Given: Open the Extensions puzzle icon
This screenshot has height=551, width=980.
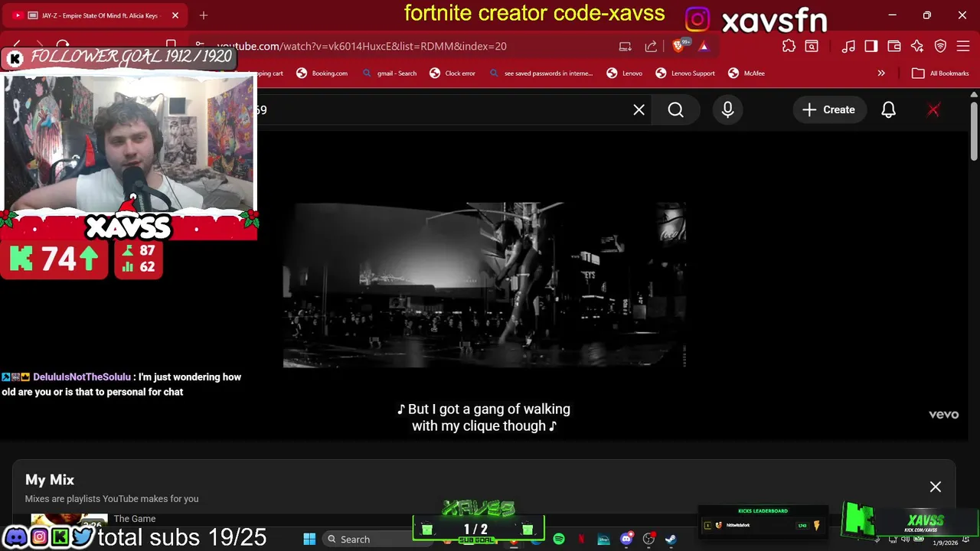Looking at the screenshot, I should pos(789,46).
